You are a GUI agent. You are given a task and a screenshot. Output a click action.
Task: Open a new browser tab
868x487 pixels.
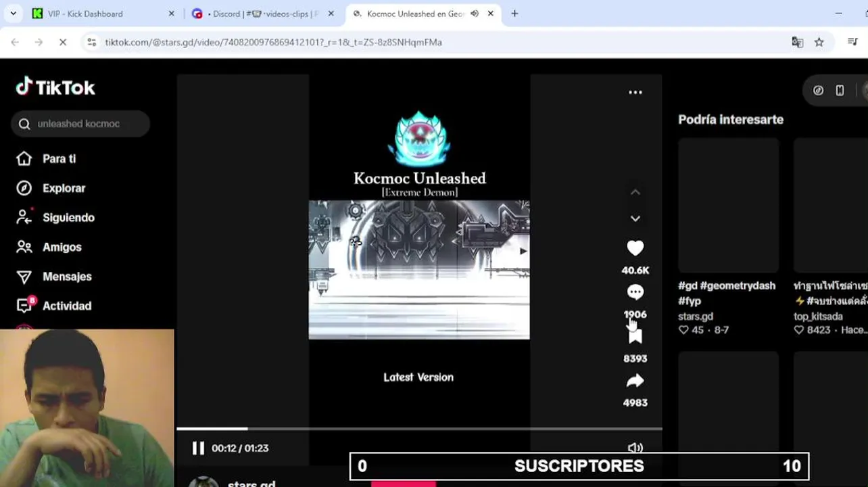514,14
